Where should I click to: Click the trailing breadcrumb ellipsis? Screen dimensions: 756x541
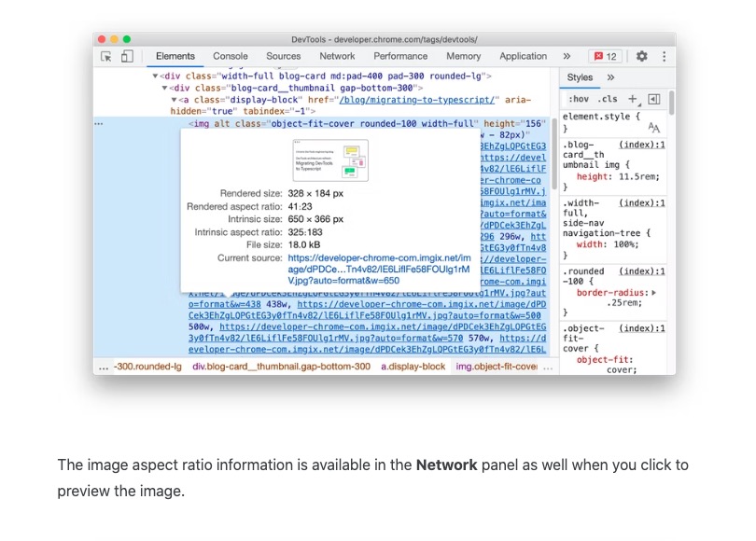pos(548,368)
